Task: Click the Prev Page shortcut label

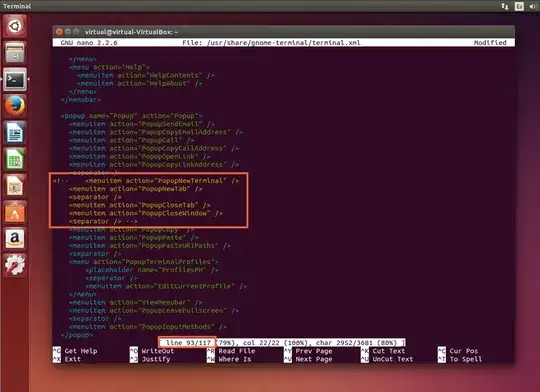Action: click(x=314, y=351)
